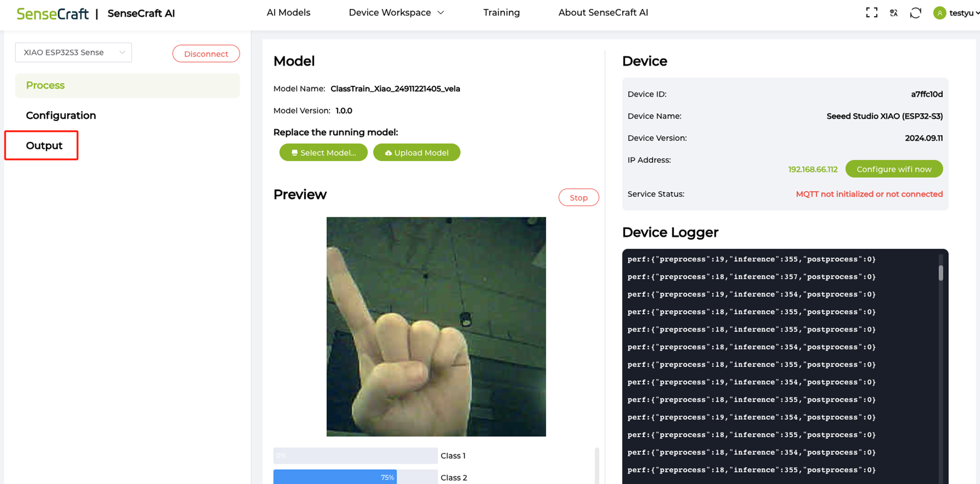980x484 pixels.
Task: Stop the camera preview
Action: tap(578, 197)
